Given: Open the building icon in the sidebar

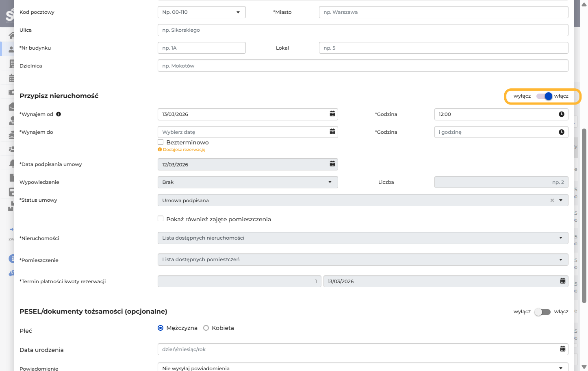Looking at the screenshot, I should (11, 63).
